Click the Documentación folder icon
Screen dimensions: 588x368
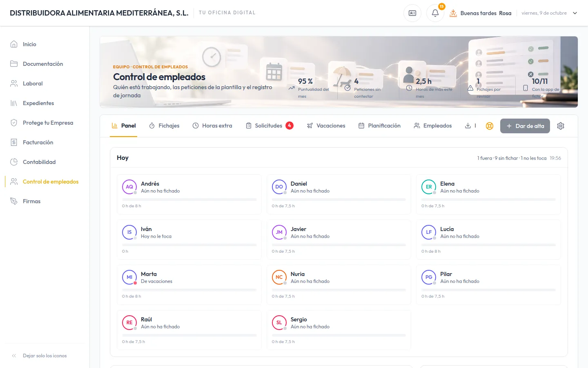pos(14,64)
